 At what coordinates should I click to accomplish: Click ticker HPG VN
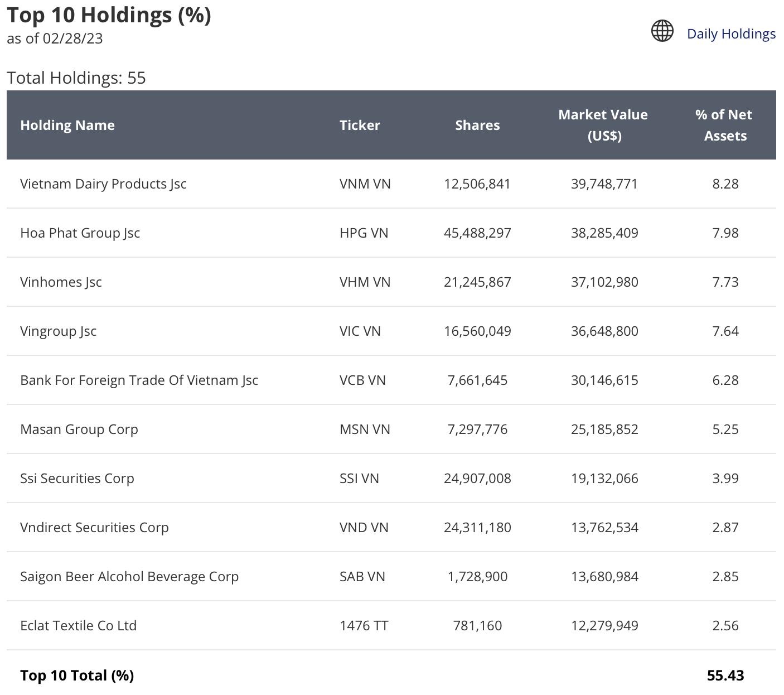(x=364, y=233)
